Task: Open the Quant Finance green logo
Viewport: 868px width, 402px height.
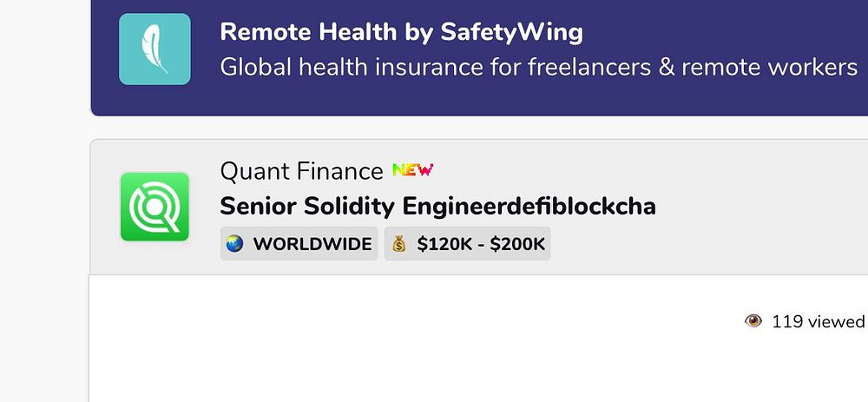Action: (x=155, y=207)
